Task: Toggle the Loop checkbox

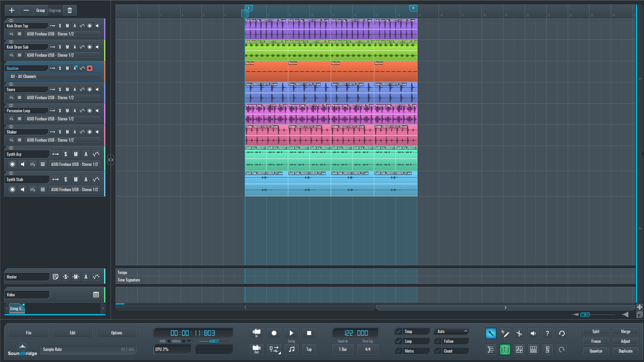Action: pos(398,341)
